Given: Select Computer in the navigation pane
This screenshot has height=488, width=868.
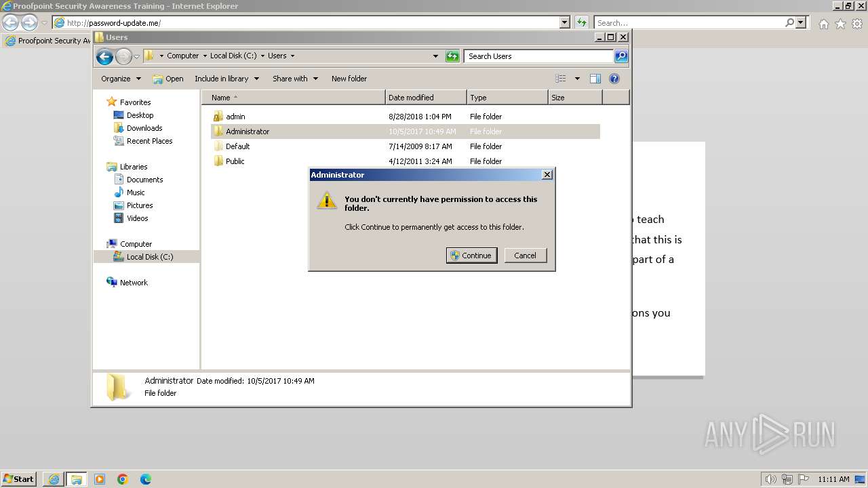Looking at the screenshot, I should (130, 244).
